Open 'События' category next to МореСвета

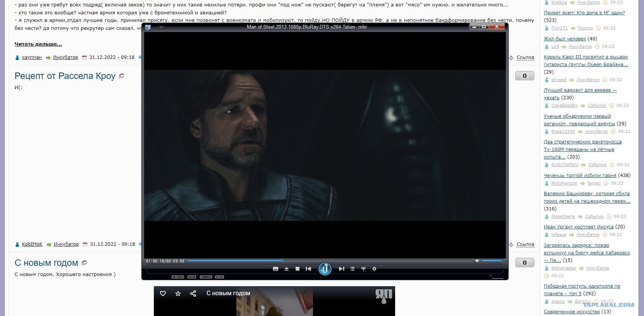tap(594, 216)
